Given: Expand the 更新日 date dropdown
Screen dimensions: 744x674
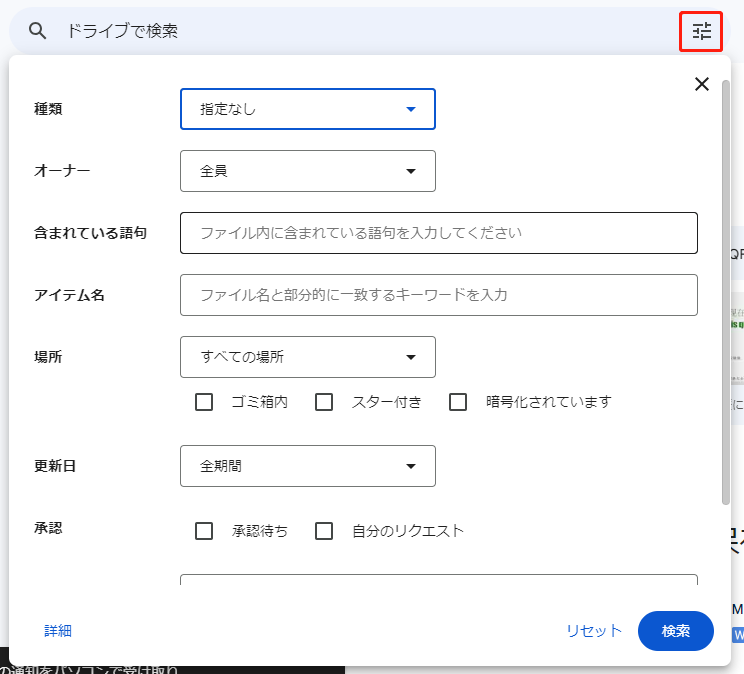Looking at the screenshot, I should coord(308,466).
